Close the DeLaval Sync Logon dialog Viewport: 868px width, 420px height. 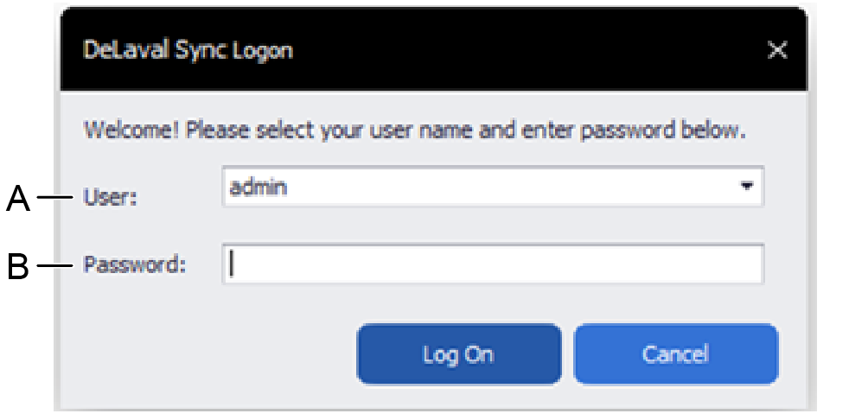(x=777, y=50)
